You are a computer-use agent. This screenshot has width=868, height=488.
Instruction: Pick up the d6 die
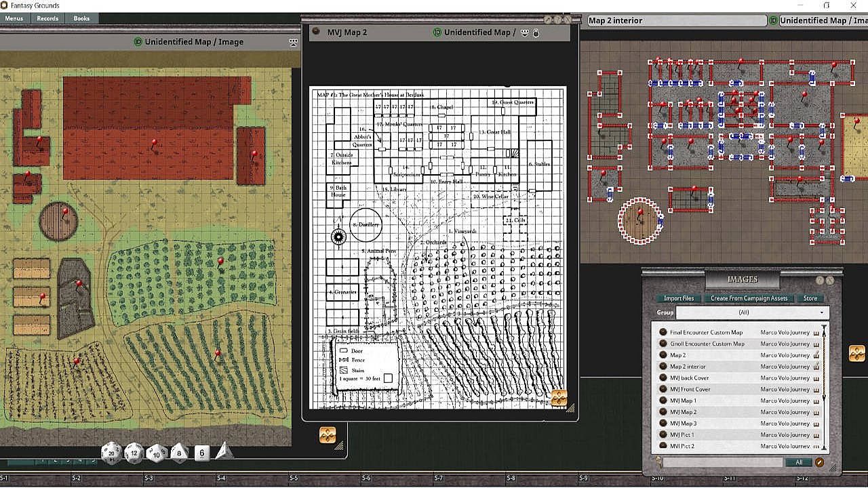pos(201,453)
